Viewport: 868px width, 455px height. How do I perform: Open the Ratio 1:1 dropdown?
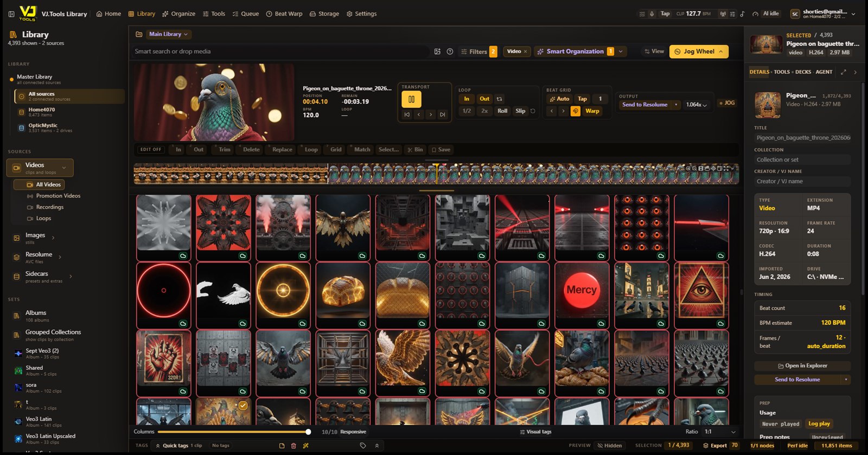coord(720,432)
